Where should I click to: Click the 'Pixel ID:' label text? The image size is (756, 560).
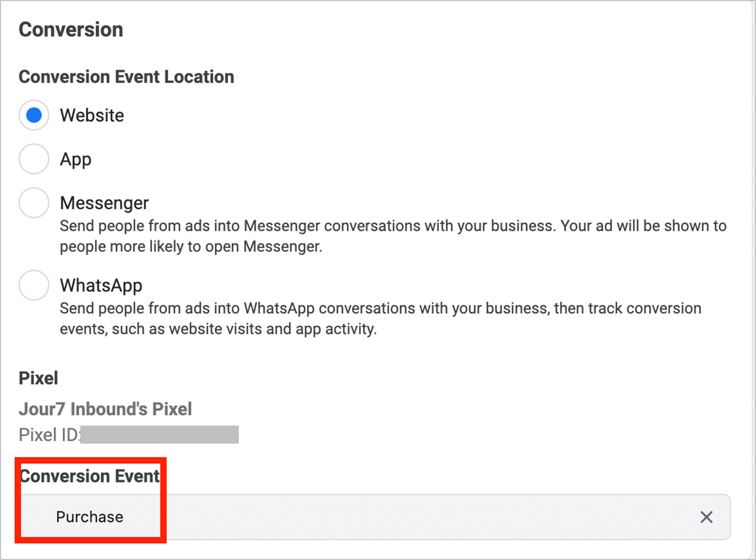[49, 435]
